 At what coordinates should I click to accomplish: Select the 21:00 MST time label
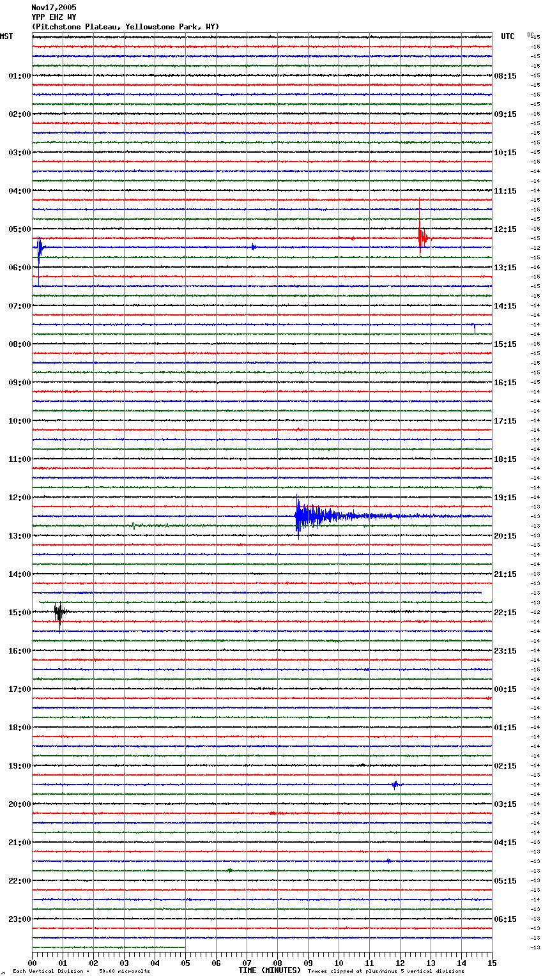point(20,843)
